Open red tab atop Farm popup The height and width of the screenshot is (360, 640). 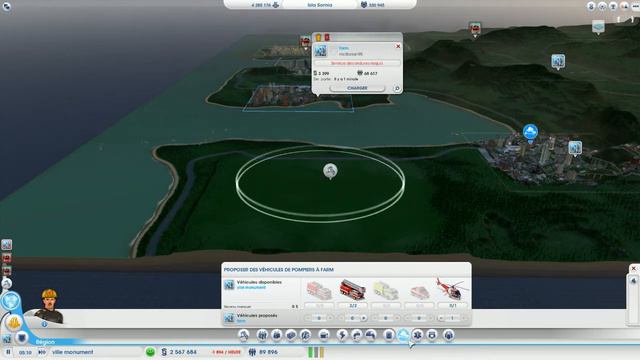point(327,37)
